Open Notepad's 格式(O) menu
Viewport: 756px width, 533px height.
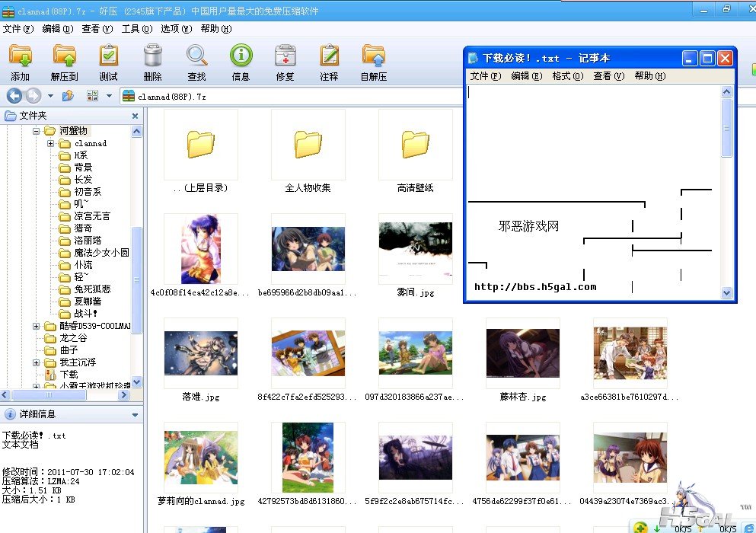click(567, 76)
